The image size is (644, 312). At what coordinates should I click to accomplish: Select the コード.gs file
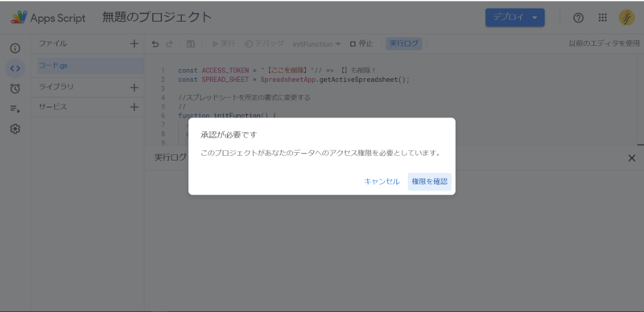[x=90, y=66]
